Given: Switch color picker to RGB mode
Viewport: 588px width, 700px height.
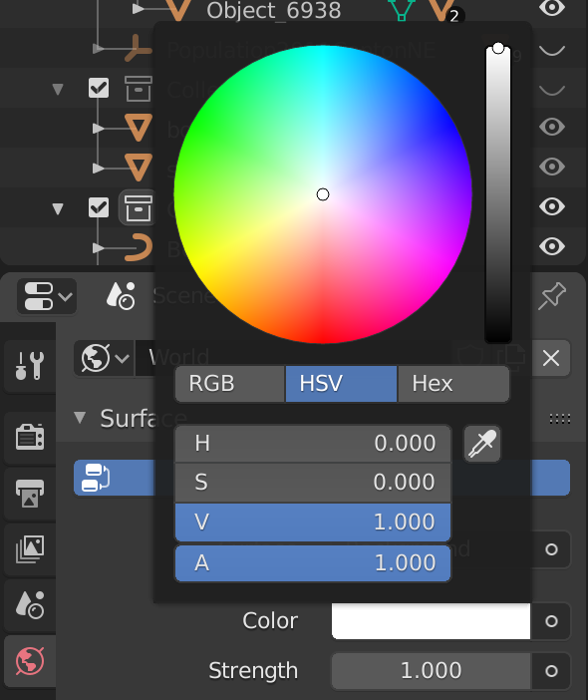Looking at the screenshot, I should [230, 384].
